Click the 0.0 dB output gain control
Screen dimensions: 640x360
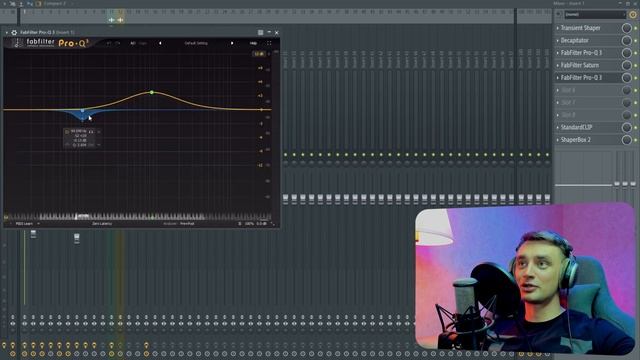coord(262,224)
